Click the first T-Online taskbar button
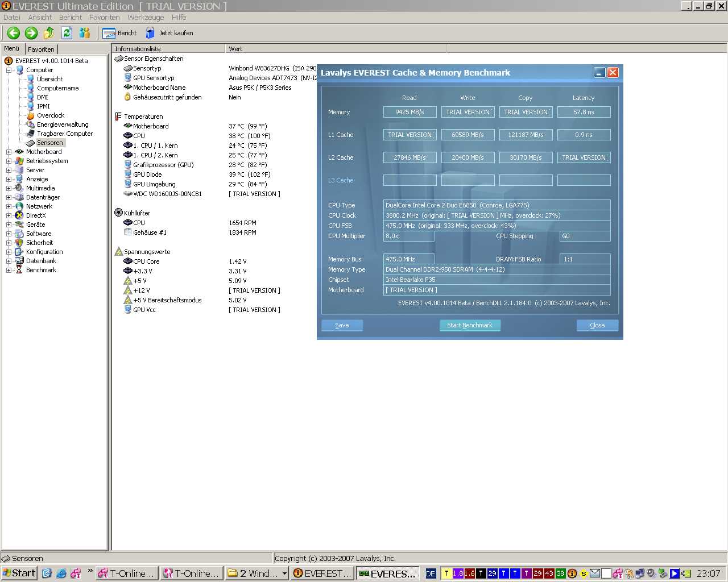Image resolution: width=728 pixels, height=582 pixels. tap(127, 573)
